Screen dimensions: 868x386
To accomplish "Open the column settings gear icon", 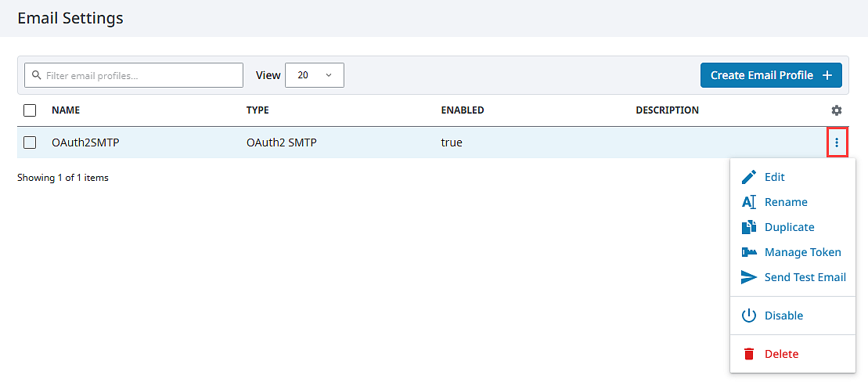I will [837, 110].
